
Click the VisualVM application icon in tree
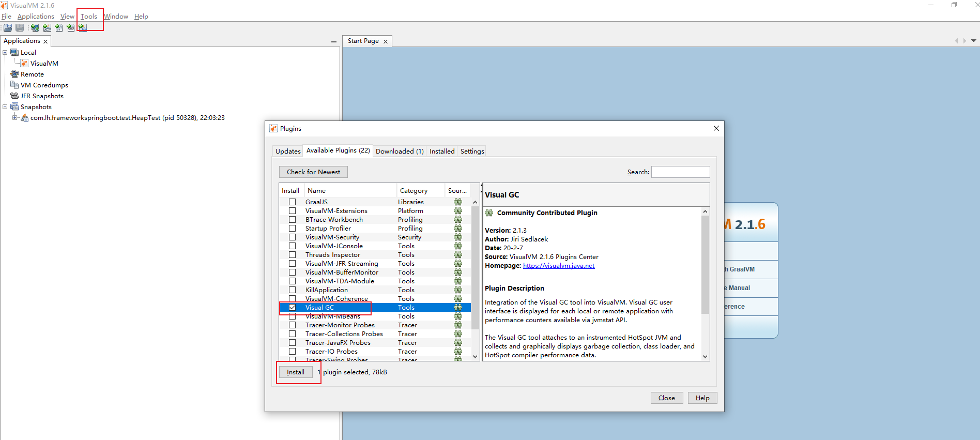[x=24, y=63]
